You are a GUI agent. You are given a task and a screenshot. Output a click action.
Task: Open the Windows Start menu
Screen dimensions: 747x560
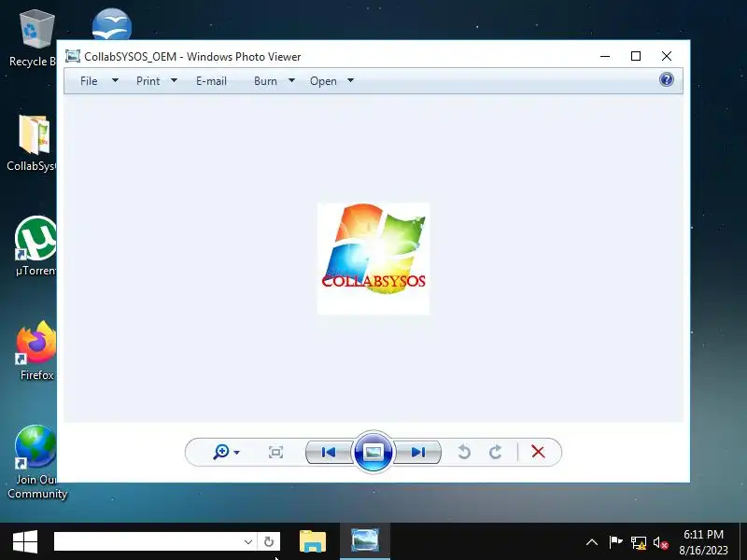pos(25,541)
